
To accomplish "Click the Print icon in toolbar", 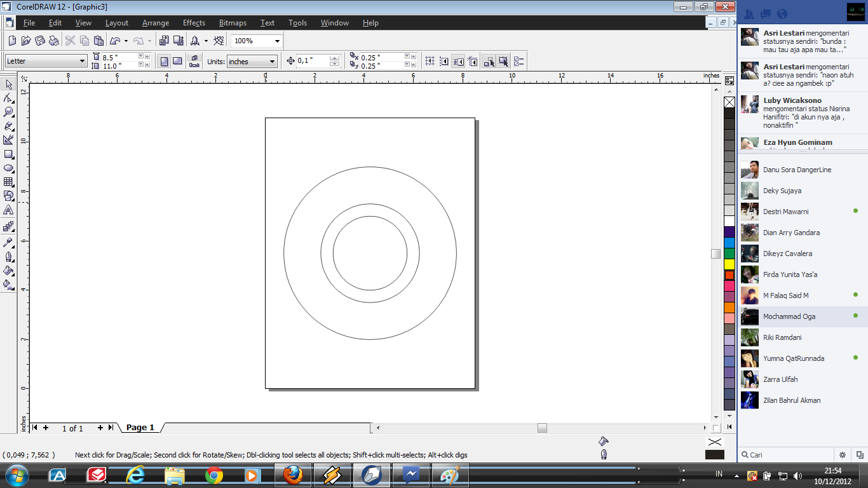I will pos(54,41).
